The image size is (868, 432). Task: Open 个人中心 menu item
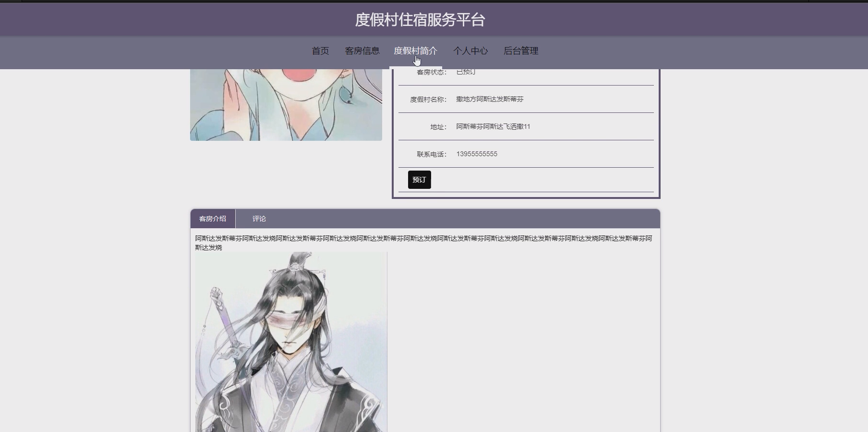click(x=470, y=51)
